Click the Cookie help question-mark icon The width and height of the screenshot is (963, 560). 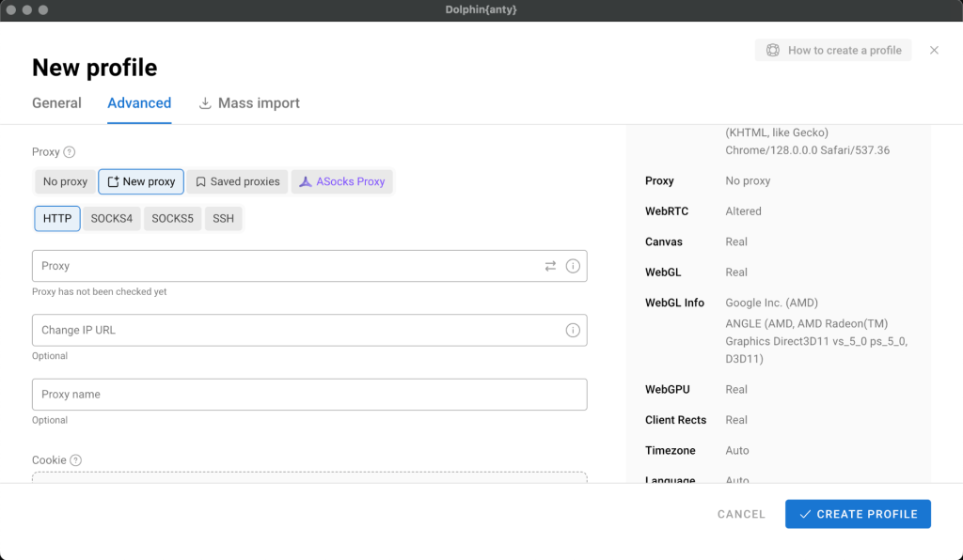point(75,460)
